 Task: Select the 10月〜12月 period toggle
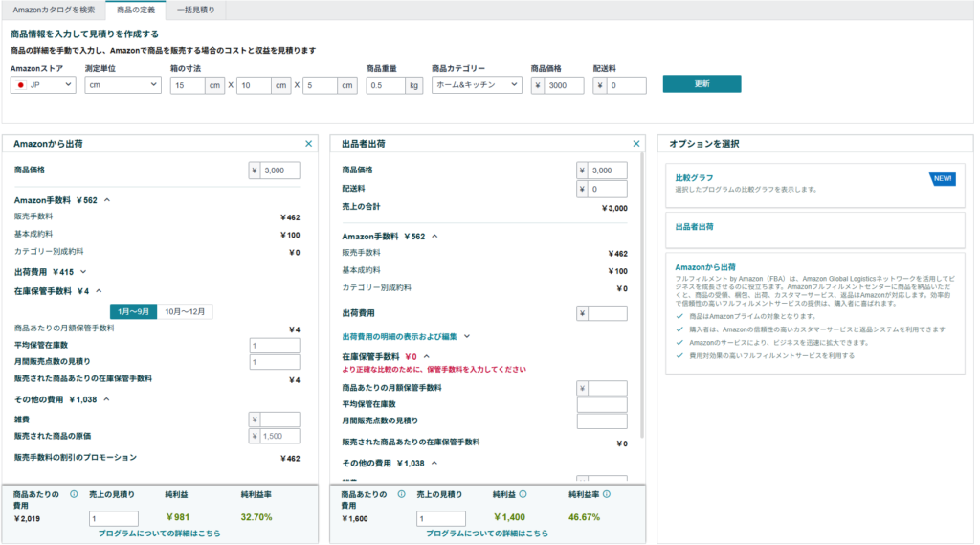[185, 311]
